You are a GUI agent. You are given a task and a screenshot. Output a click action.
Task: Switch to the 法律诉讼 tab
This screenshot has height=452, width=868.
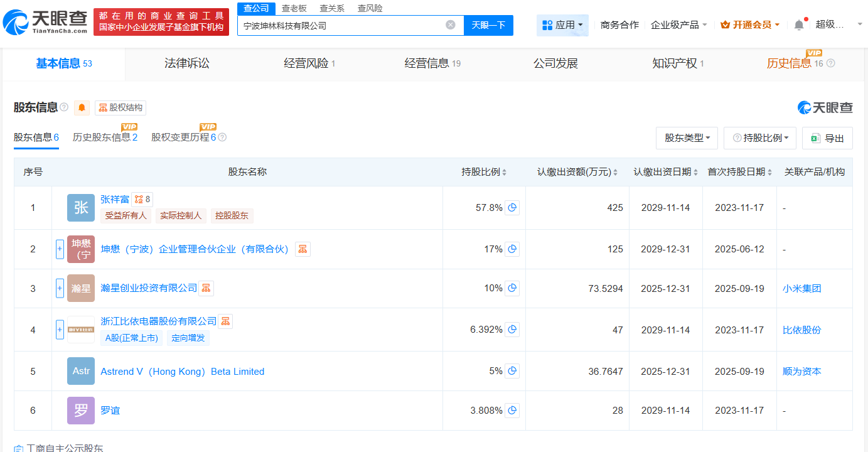186,63
